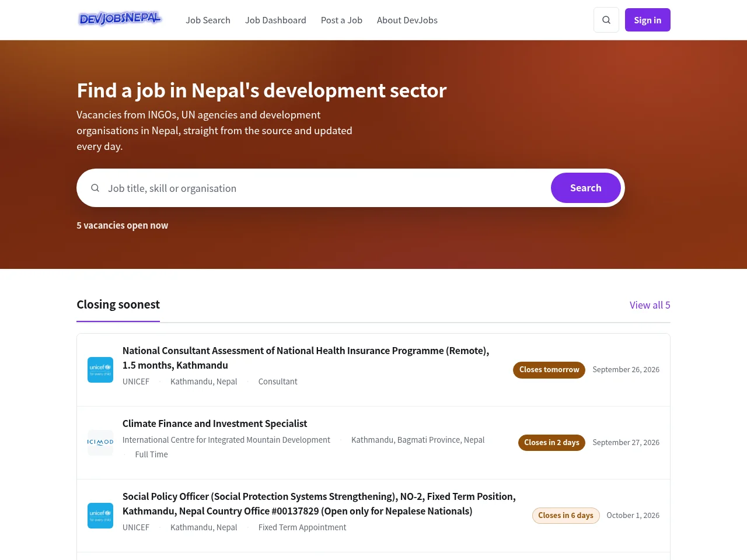This screenshot has width=747, height=560.
Task: Click the Fixed Term Appointment label
Action: (x=302, y=527)
